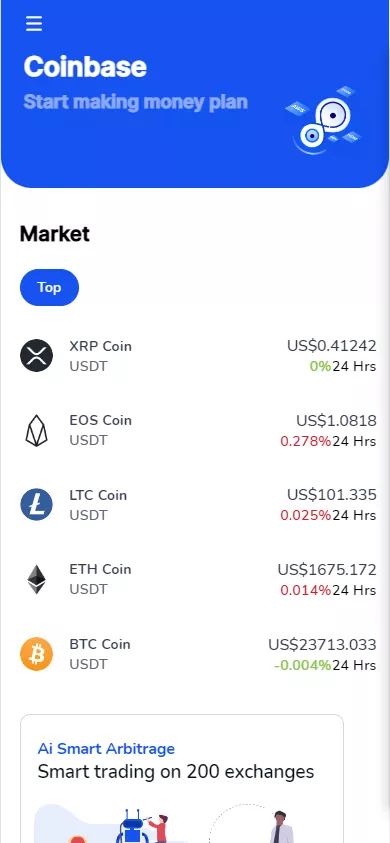
Task: Click the Litecoin logo icon
Action: [x=37, y=504]
